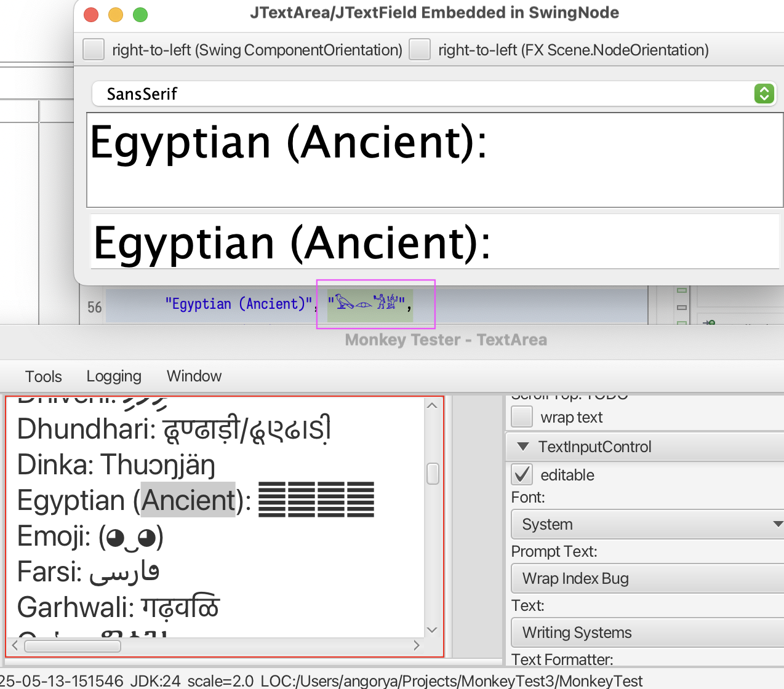Uncheck the editable checkbox
This screenshot has height=689, width=784.
[522, 474]
